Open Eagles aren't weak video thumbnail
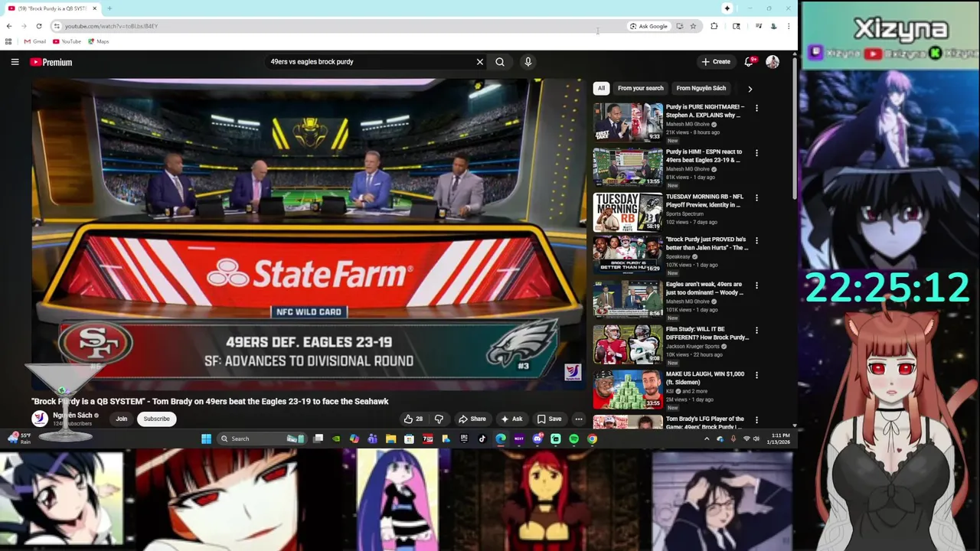Image resolution: width=980 pixels, height=551 pixels. (628, 299)
